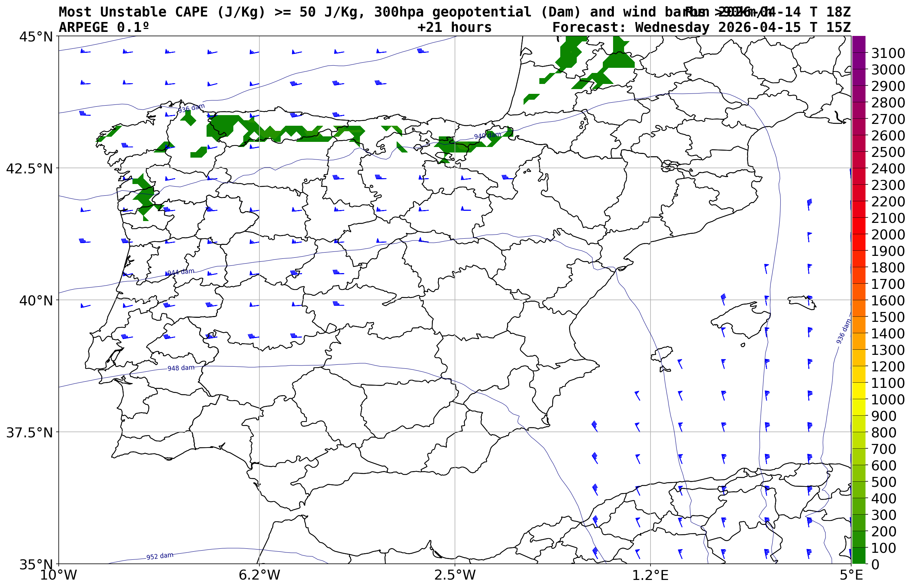Click the 2000 tick label on the colorbar
The width and height of the screenshot is (911, 588).
(x=888, y=235)
